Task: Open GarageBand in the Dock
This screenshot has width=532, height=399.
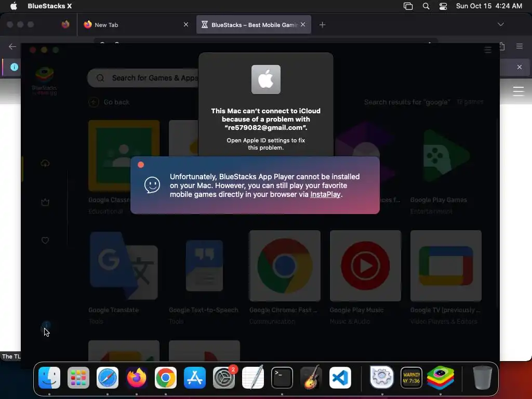Action: [x=311, y=378]
